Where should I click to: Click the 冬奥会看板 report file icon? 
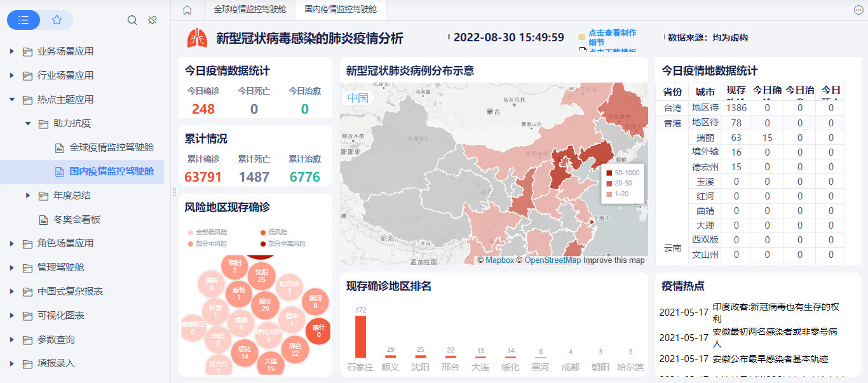tap(43, 220)
